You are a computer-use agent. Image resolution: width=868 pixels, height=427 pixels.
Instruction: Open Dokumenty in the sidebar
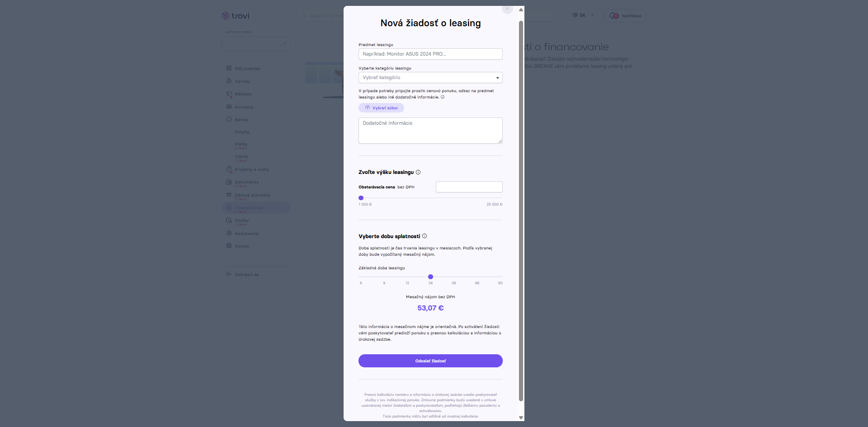pos(247,182)
